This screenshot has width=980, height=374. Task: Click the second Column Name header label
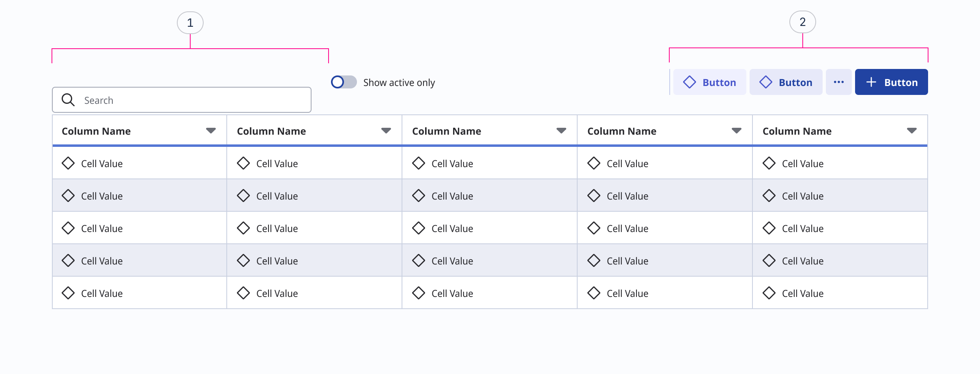(x=271, y=131)
